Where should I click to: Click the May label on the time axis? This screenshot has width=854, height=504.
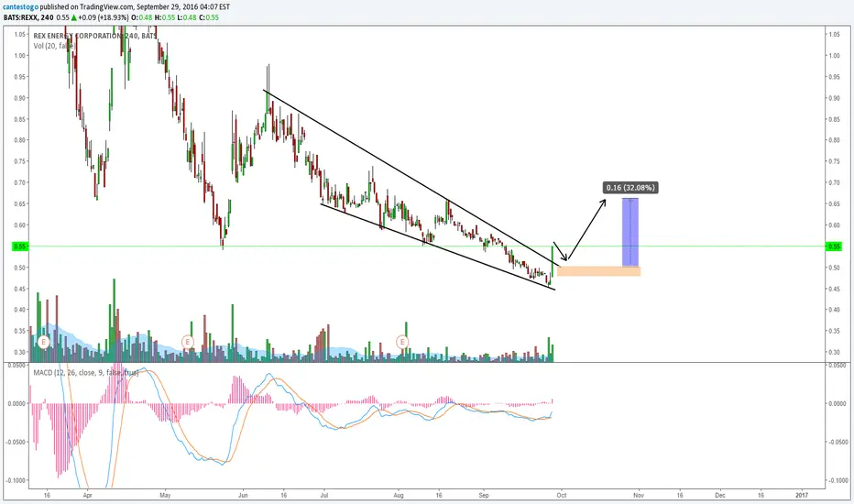[x=165, y=495]
